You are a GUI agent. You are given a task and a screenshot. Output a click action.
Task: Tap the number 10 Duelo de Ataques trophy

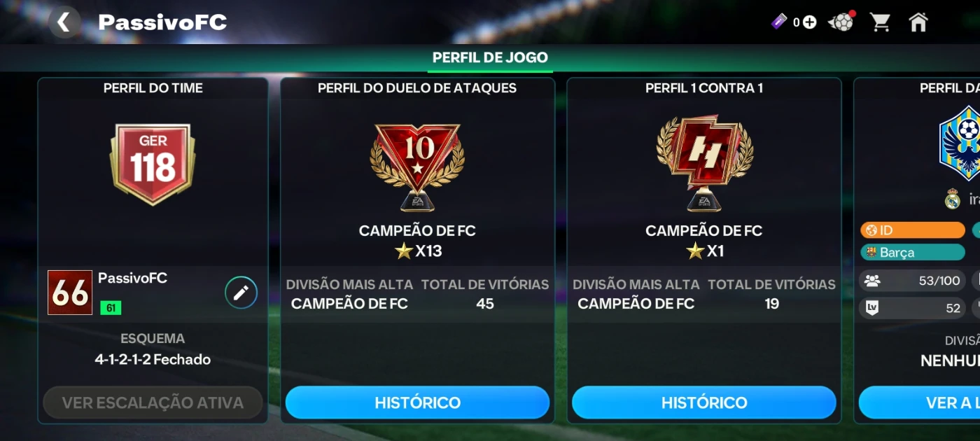[417, 167]
